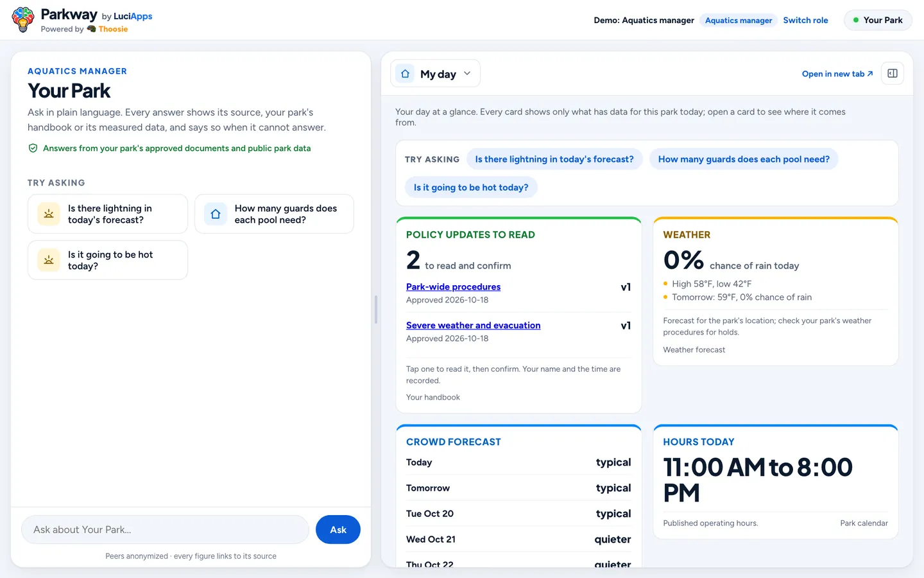Click the Parkway title text

[x=69, y=14]
